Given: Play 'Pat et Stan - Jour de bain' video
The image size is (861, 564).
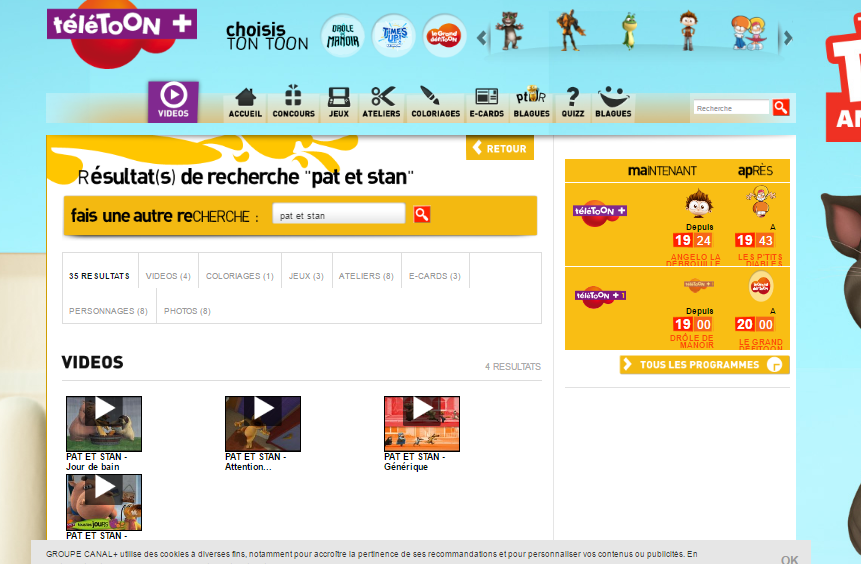Looking at the screenshot, I should 104,423.
